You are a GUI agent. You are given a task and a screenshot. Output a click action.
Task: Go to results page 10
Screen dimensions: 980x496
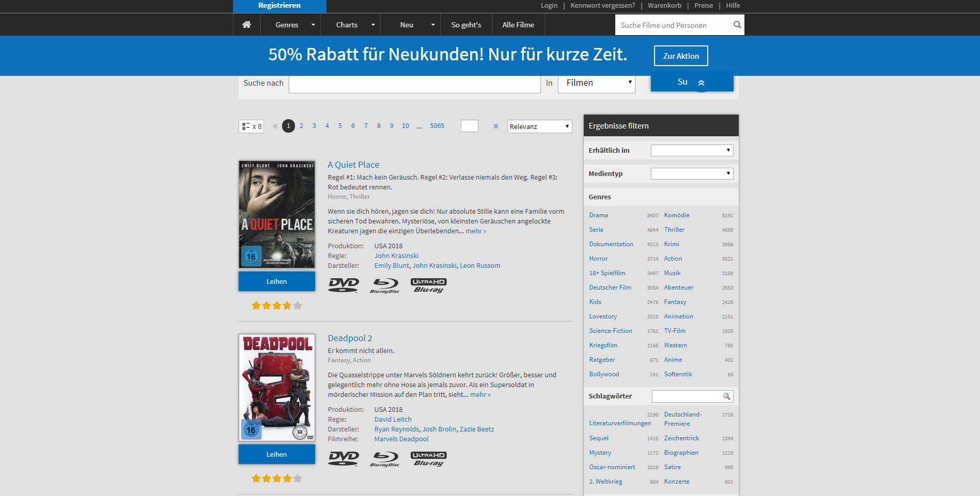pyautogui.click(x=406, y=126)
